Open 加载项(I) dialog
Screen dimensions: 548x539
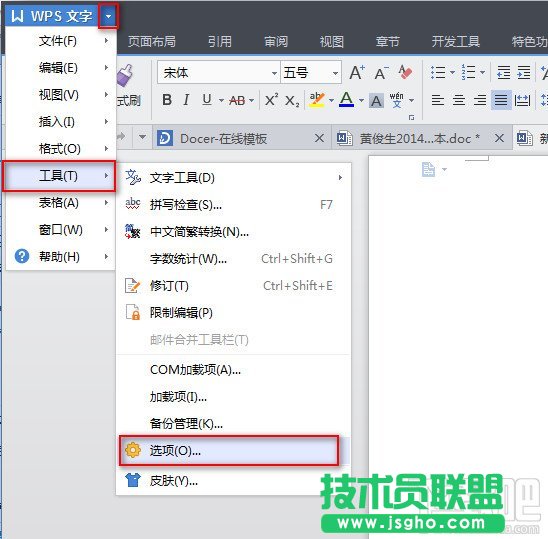point(233,397)
